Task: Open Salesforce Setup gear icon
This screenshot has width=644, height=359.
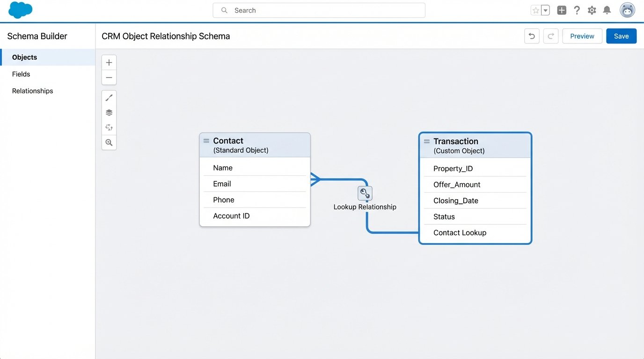Action: (592, 10)
